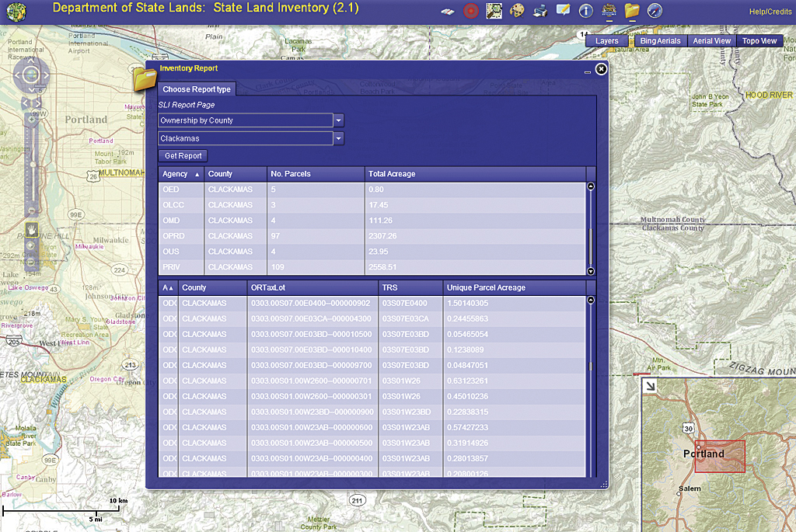Viewport: 796px width, 532px height.
Task: Switch basemap to Bing Aerials
Action: tap(660, 41)
